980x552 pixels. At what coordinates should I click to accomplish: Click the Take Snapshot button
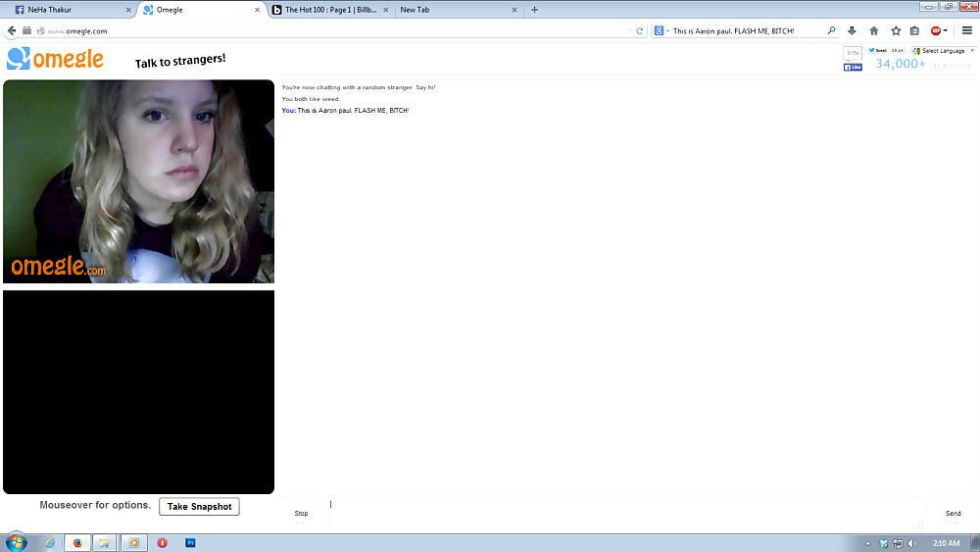[x=199, y=506]
